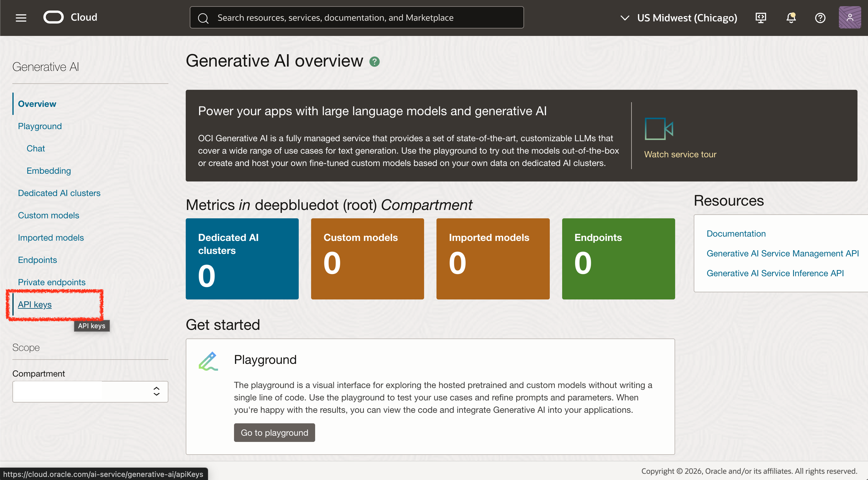Image resolution: width=868 pixels, height=480 pixels.
Task: Click the search magnifier icon
Action: point(203,18)
